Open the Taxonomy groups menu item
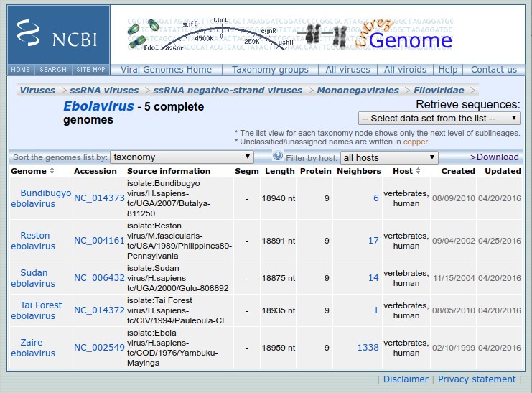Screen dimensions: 532x393 coord(270,70)
